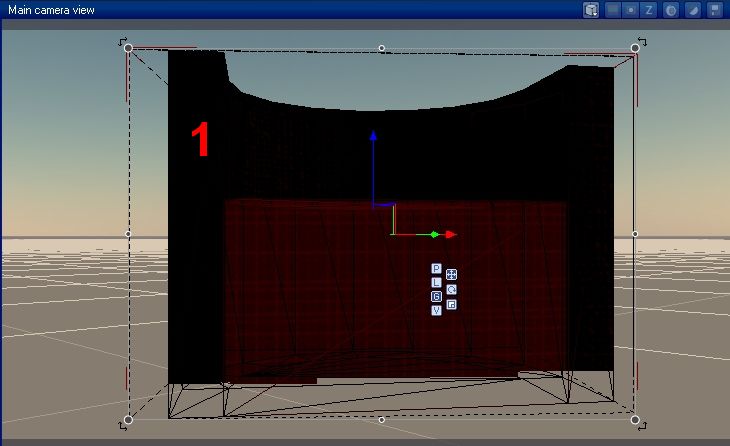This screenshot has width=730, height=446.
Task: Grab the blue vertical axis arrow tip
Action: [x=373, y=135]
